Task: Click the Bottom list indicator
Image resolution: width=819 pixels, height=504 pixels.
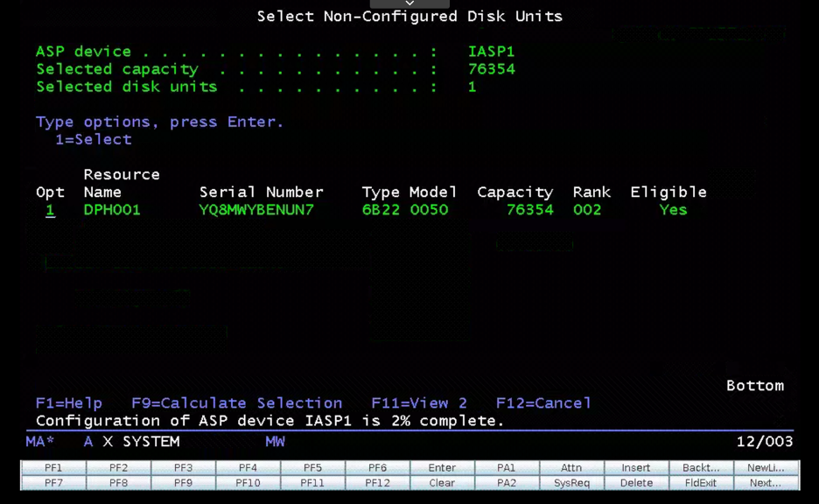Action: pyautogui.click(x=755, y=386)
